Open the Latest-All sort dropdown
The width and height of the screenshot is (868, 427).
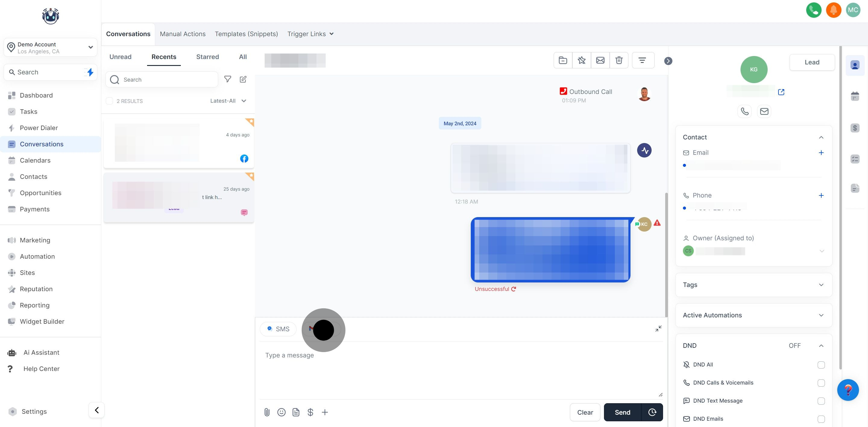228,101
